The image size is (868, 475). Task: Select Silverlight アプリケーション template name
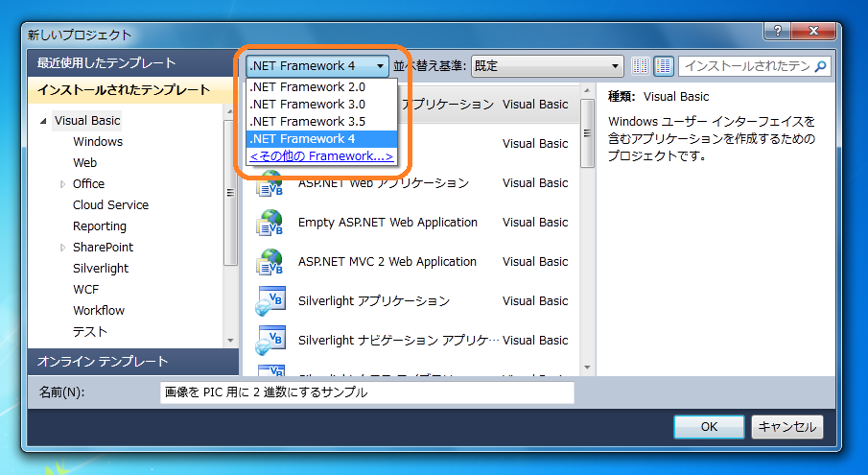point(374,301)
